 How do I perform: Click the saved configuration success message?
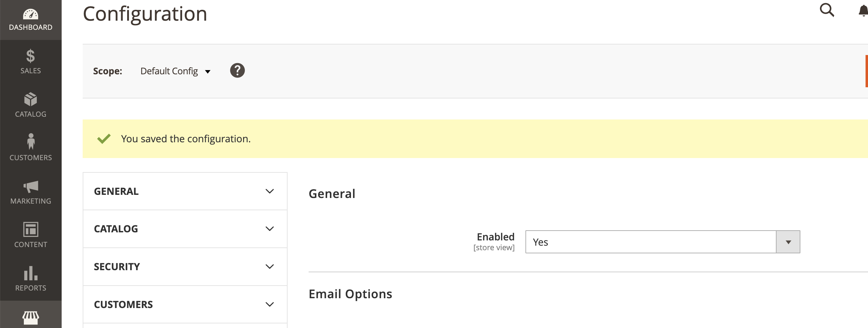coord(186,139)
